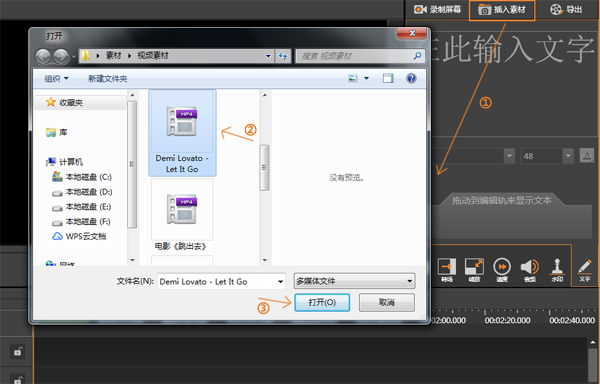The width and height of the screenshot is (600, 384).
Task: Click the 导出 export button
Action: 566,10
